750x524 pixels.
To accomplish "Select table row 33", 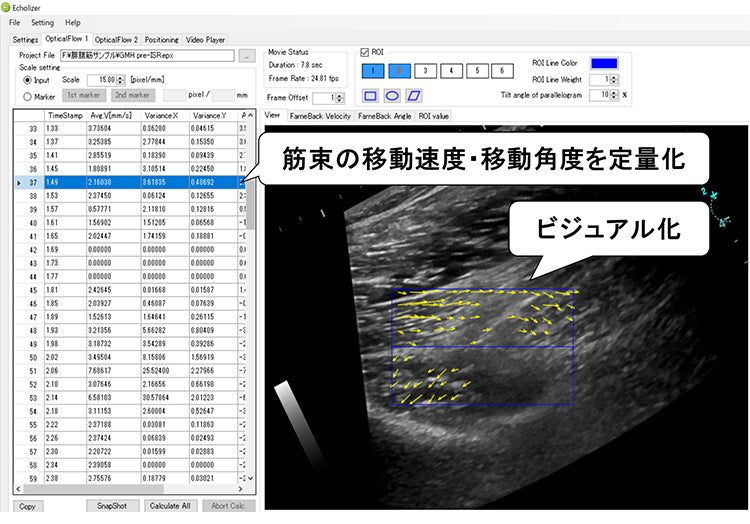I will pyautogui.click(x=130, y=129).
